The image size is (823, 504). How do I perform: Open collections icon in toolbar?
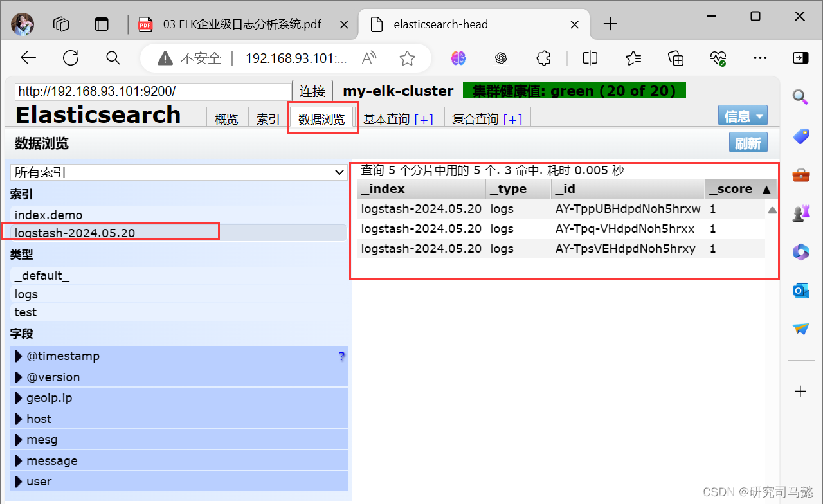[676, 59]
